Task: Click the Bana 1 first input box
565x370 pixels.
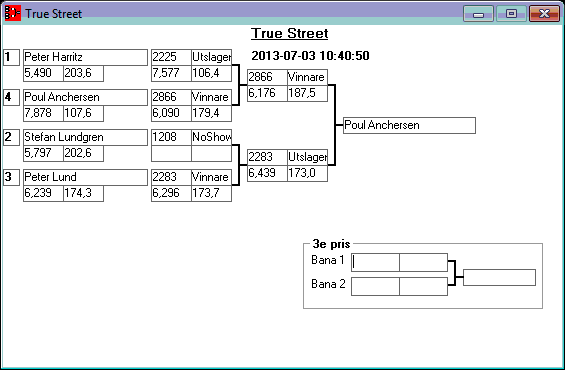Action: coord(375,262)
